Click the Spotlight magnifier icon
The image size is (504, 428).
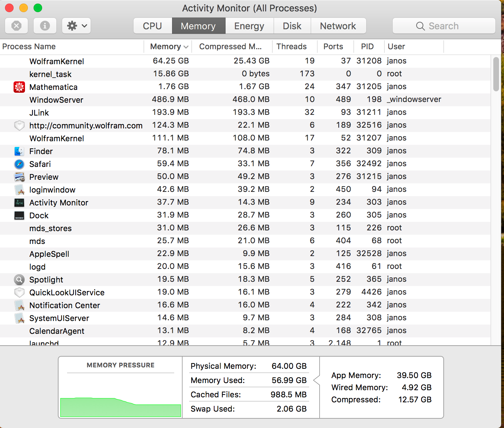click(x=19, y=280)
